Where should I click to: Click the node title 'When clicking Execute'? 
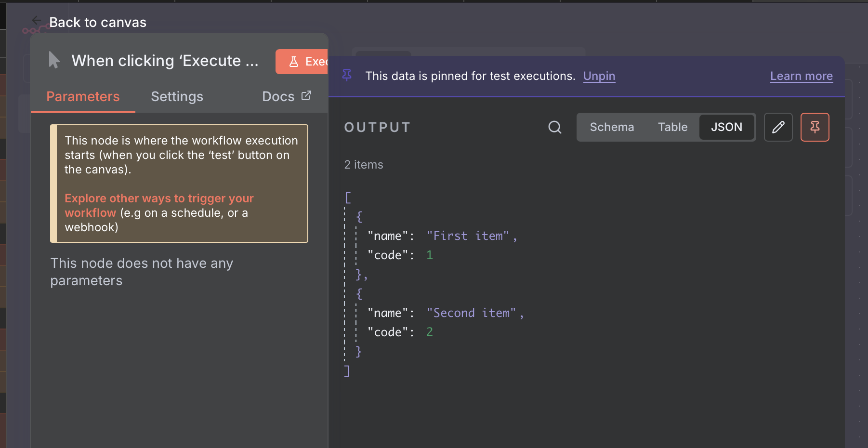[165, 61]
